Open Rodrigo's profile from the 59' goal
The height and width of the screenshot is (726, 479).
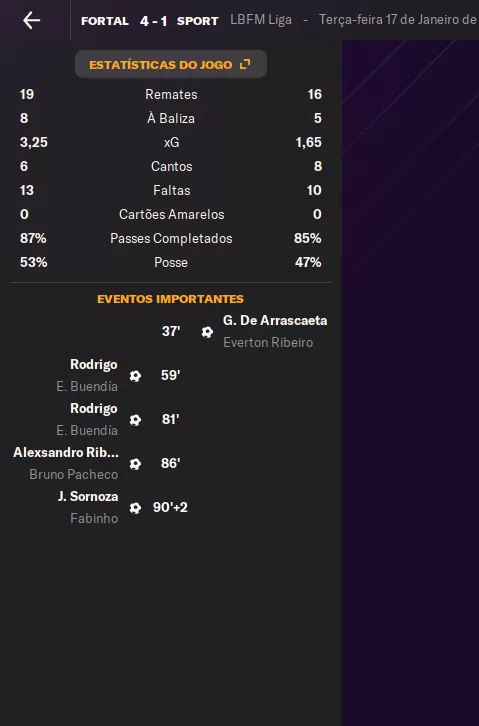[94, 364]
